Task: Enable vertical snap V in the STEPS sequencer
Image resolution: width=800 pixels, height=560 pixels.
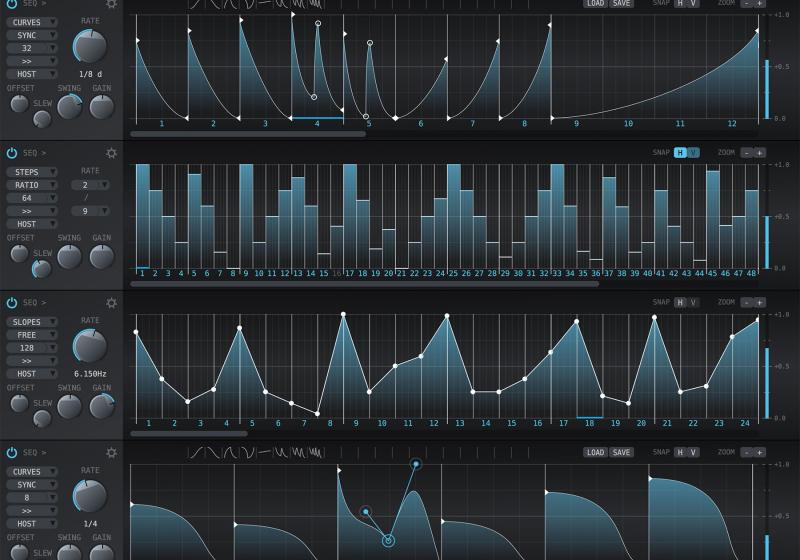Action: coord(693,153)
